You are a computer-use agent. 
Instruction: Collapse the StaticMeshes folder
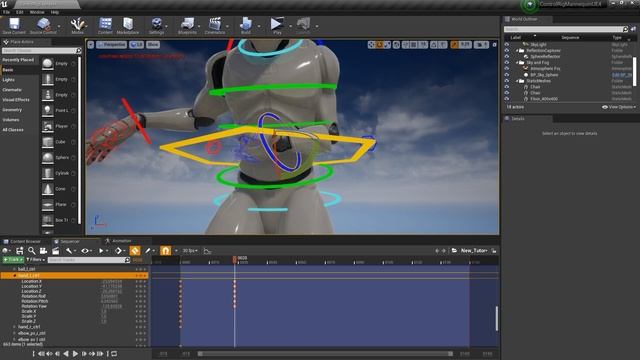click(x=517, y=81)
